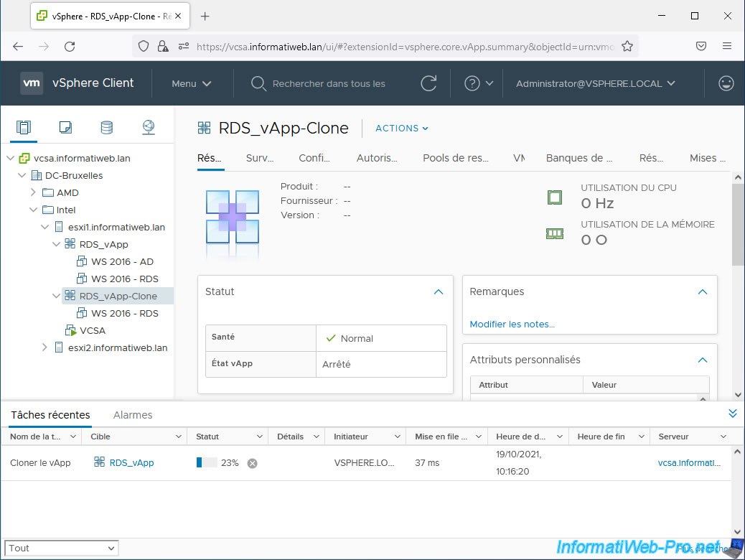This screenshot has height=560, width=745.
Task: Open the ACTIONS dropdown menu
Action: tap(402, 129)
